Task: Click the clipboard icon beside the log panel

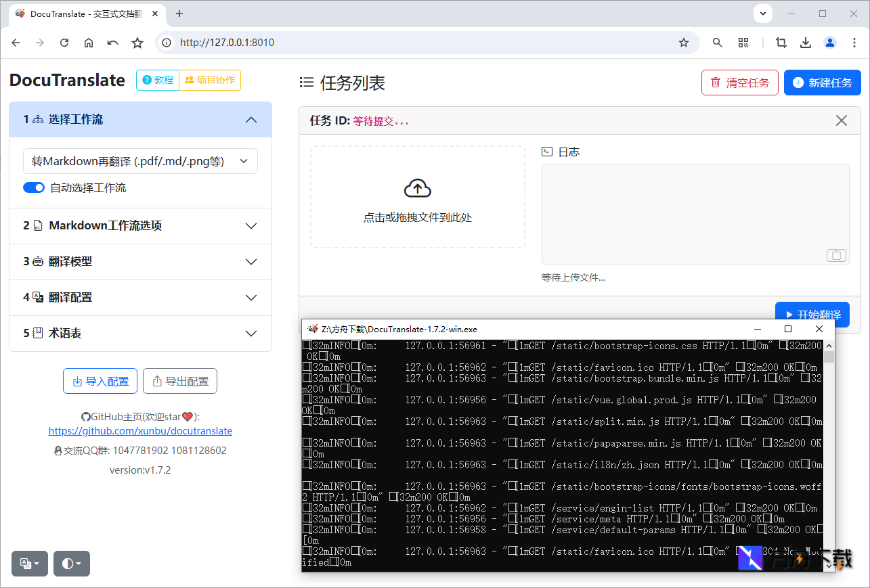Action: [835, 255]
